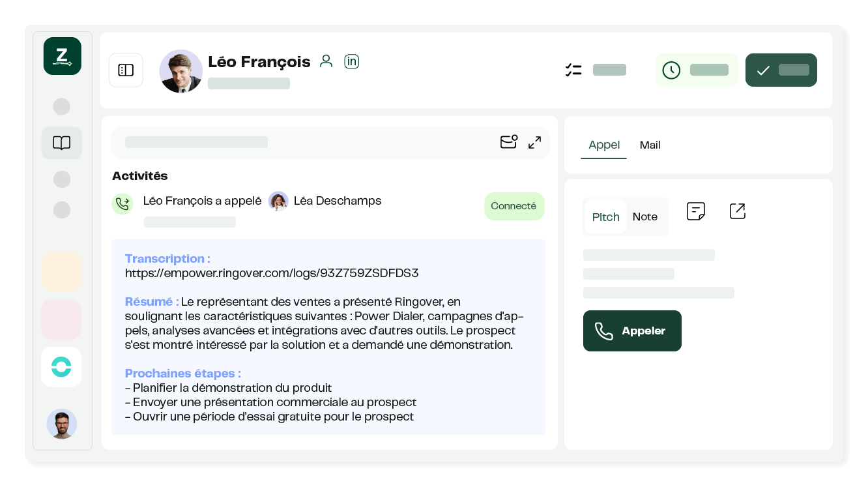Open the empower.ringover.com transcription link
The height and width of the screenshot is (487, 868).
click(x=271, y=273)
